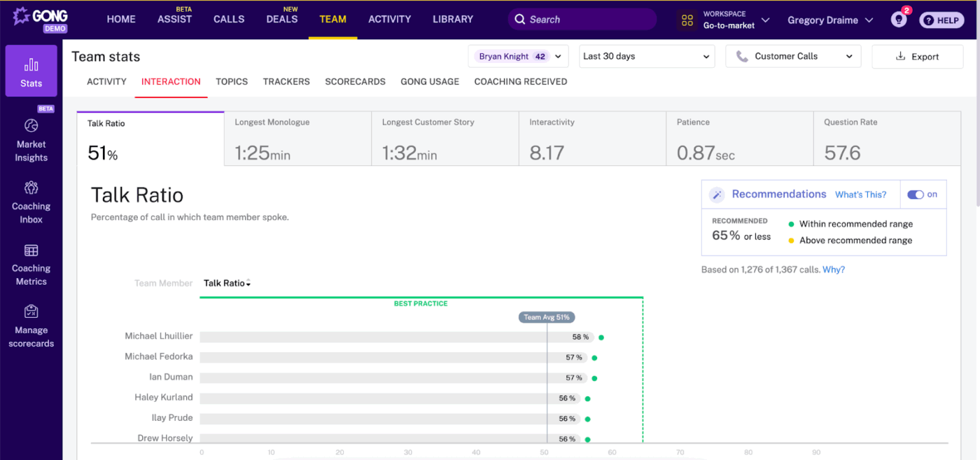Open the Last 30 days date range dropdown
Viewport: 980px width, 460px height.
[646, 56]
